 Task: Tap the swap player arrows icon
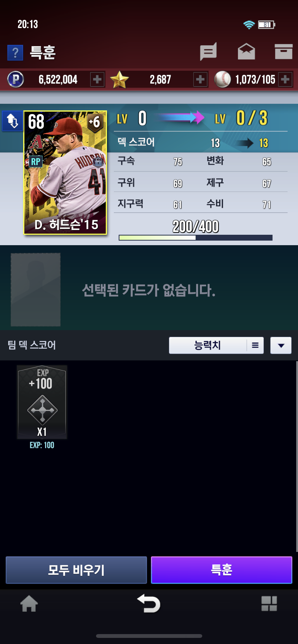pyautogui.click(x=12, y=121)
